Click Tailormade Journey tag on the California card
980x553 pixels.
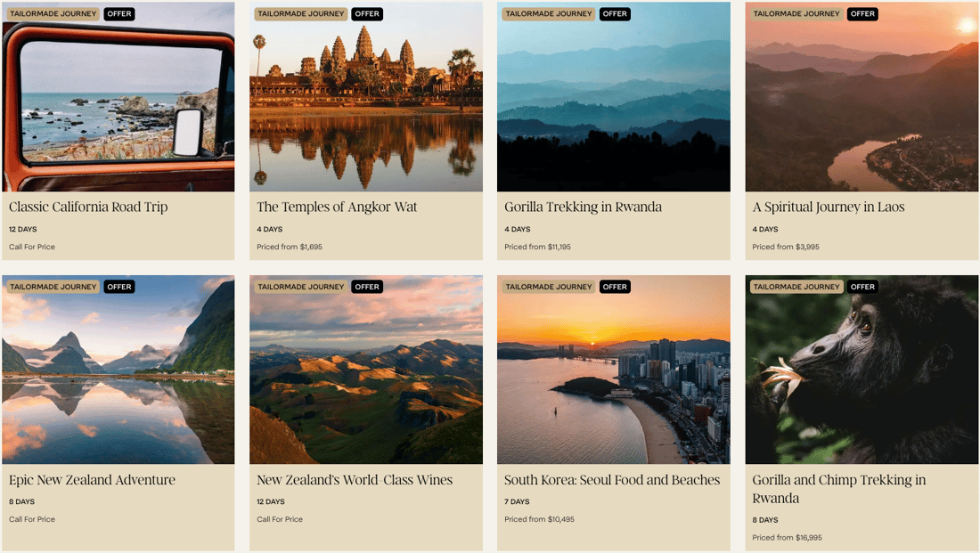[x=53, y=13]
